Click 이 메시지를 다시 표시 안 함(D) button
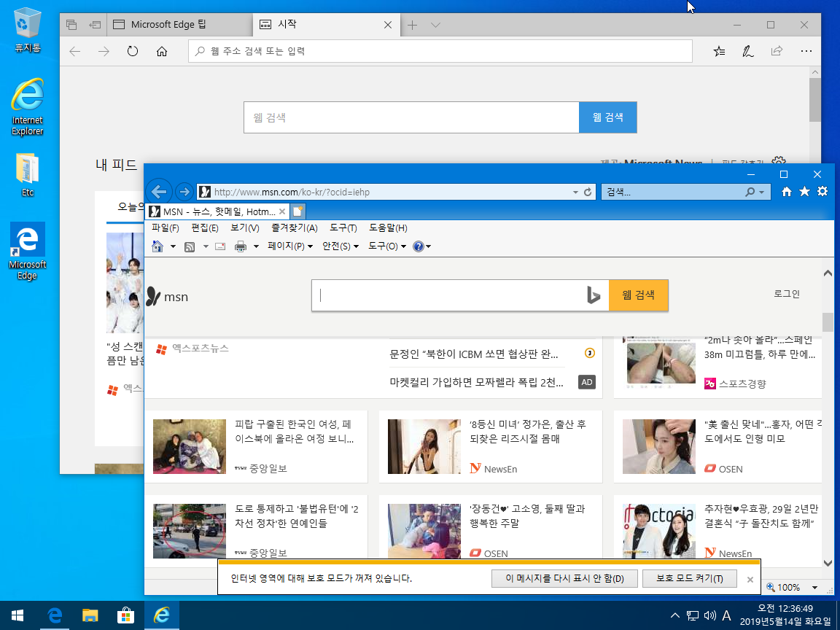Viewport: 840px width, 630px height. [564, 578]
